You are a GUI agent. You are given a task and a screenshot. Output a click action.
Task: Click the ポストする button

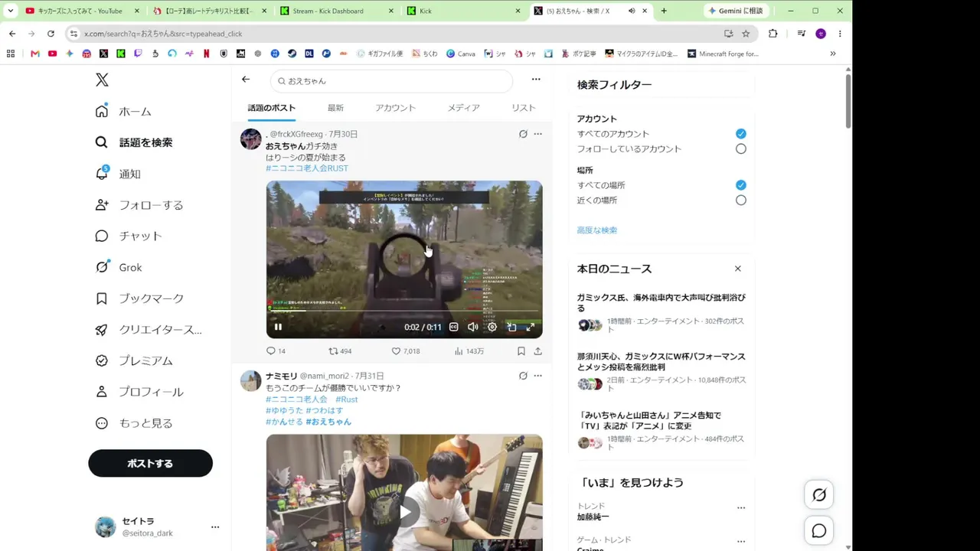[150, 463]
